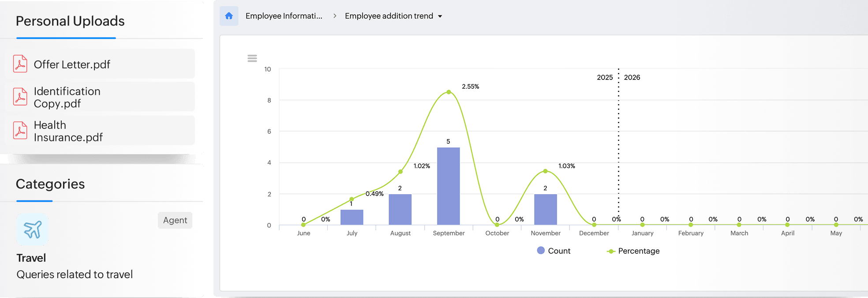The height and width of the screenshot is (298, 868).
Task: Click the 'December' axis label
Action: coord(594,233)
